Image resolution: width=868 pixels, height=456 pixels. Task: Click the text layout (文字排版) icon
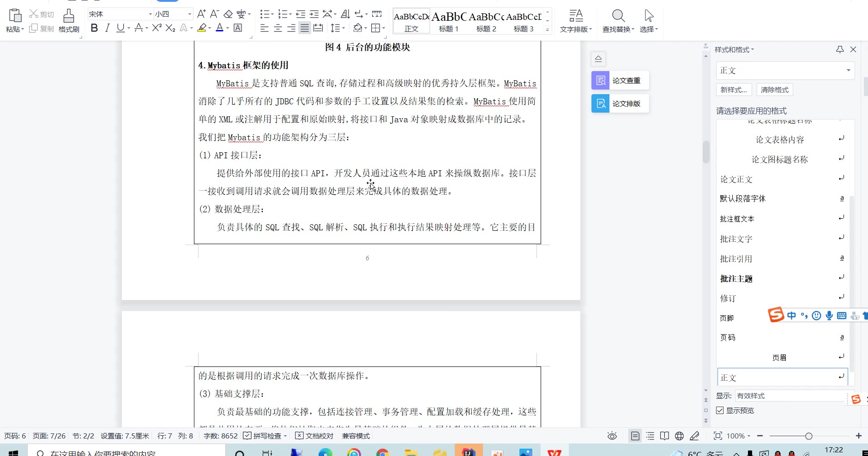point(576,16)
